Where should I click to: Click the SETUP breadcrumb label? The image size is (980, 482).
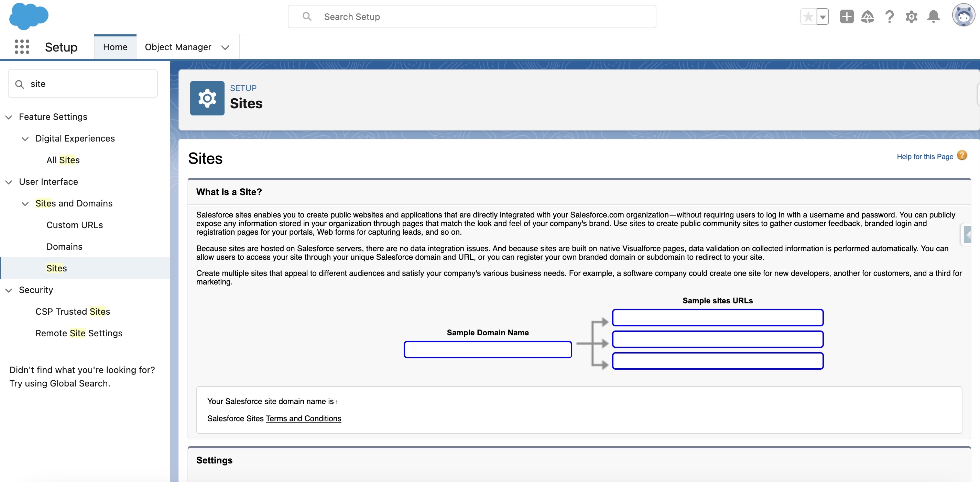coord(243,88)
